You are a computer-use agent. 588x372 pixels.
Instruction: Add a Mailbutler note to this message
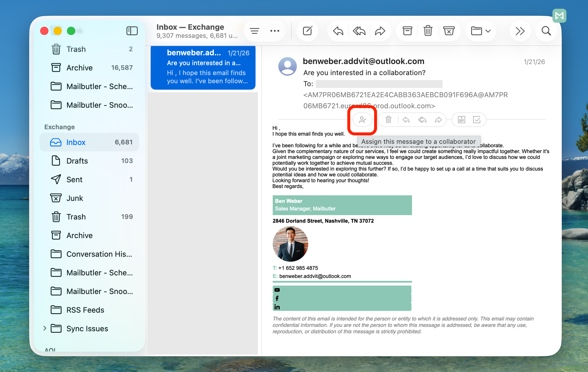click(x=461, y=120)
